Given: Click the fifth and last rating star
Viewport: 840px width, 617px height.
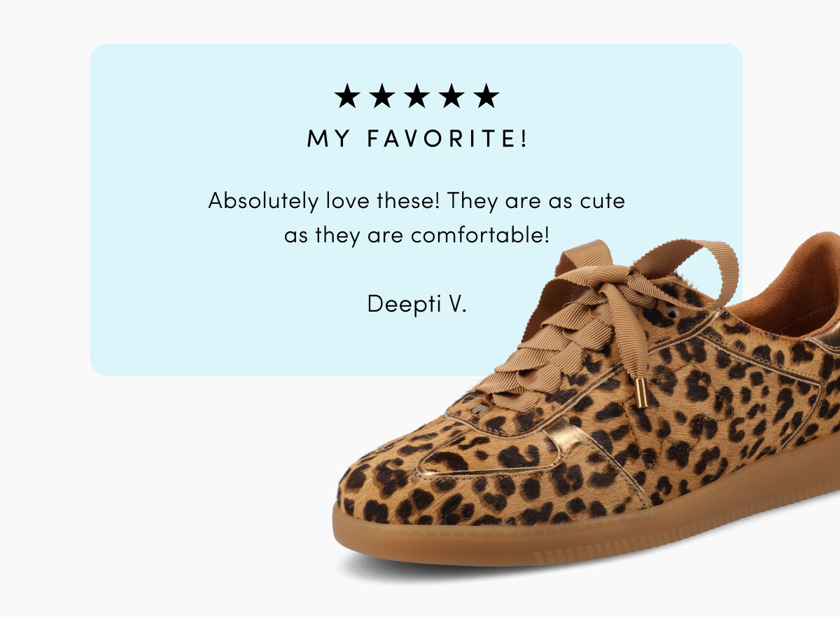Looking at the screenshot, I should click(486, 96).
